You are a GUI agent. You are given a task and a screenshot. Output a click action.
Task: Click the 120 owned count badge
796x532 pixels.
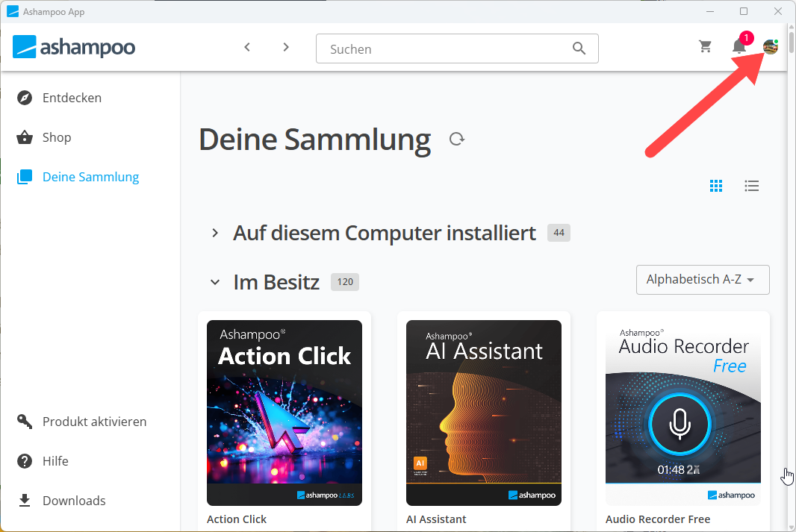point(345,282)
